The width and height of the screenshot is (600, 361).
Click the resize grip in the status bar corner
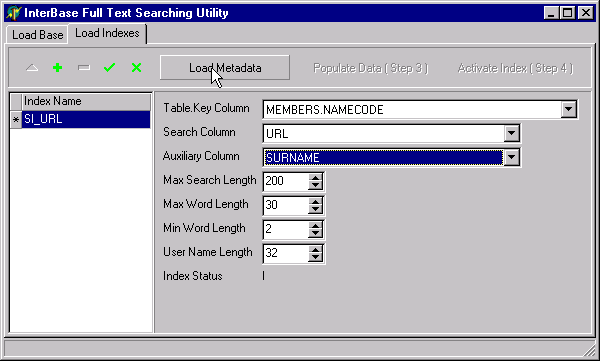pos(589,350)
